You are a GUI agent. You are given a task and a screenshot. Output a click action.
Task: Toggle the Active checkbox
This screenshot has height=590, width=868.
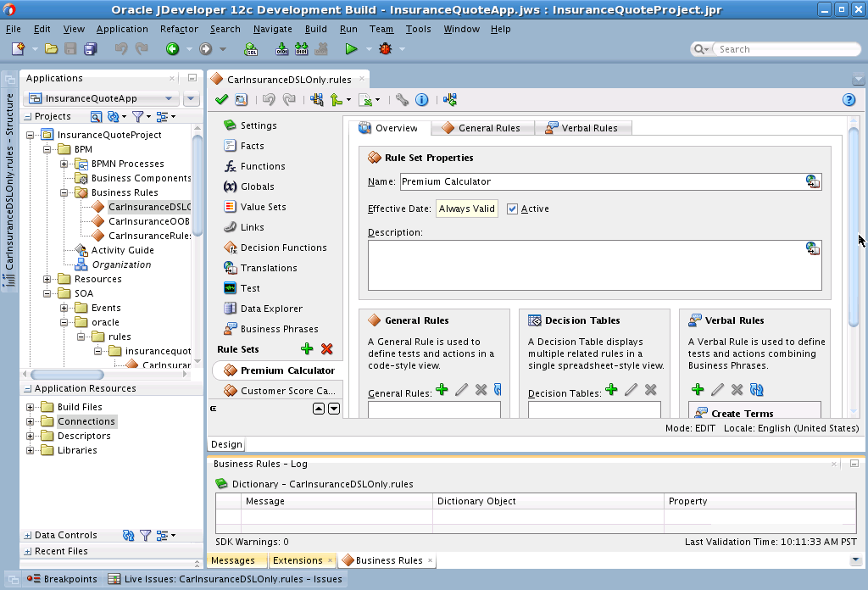tap(512, 209)
